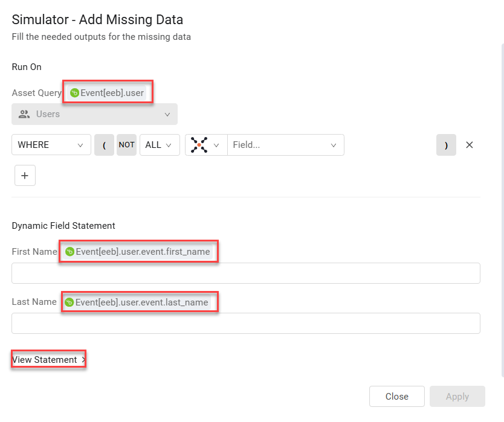
Task: Click the Event[eeb].user.event.last_name chip
Action: pyautogui.click(x=137, y=302)
